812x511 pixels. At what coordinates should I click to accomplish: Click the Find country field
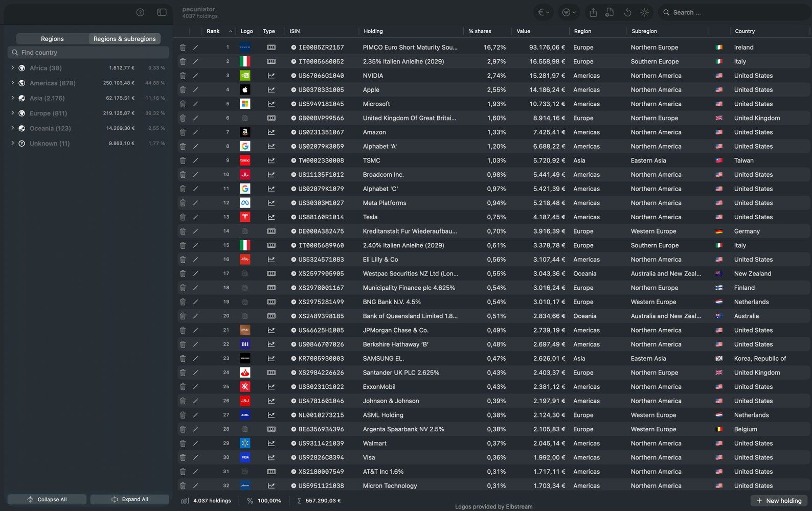pyautogui.click(x=88, y=52)
